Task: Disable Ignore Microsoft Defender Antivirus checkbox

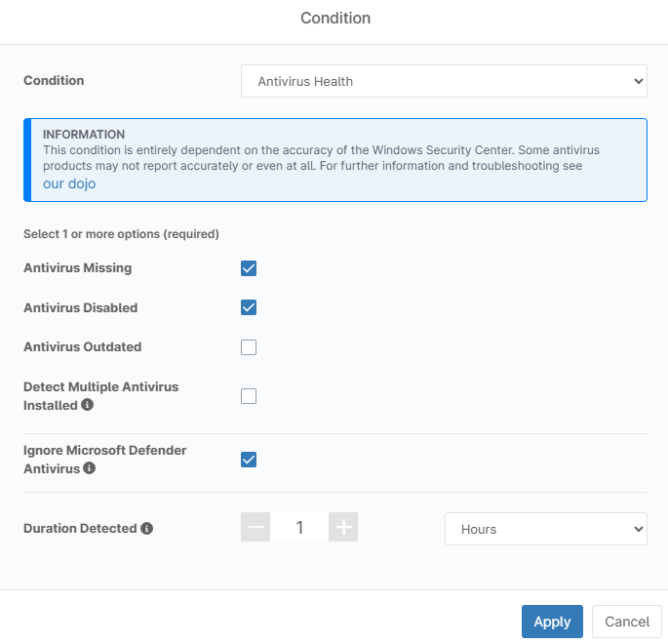Action: point(249,460)
